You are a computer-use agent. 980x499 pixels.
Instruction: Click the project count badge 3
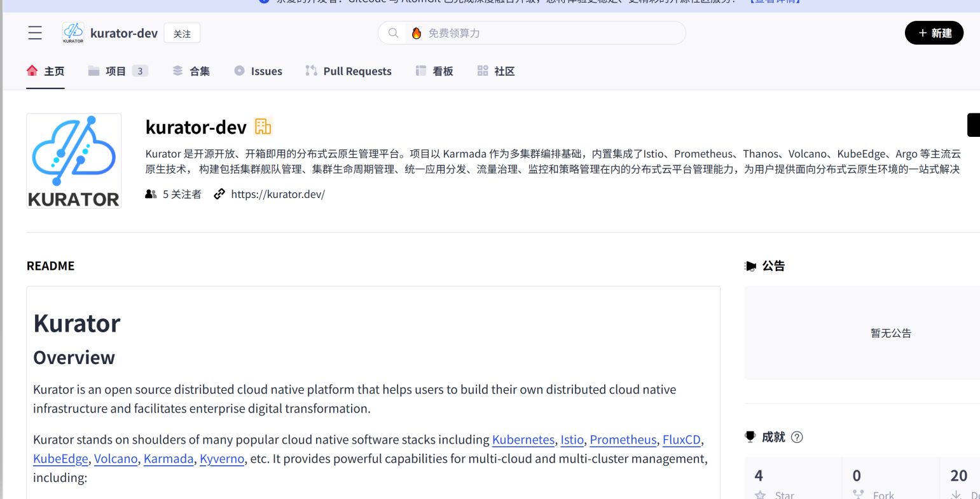pos(141,71)
